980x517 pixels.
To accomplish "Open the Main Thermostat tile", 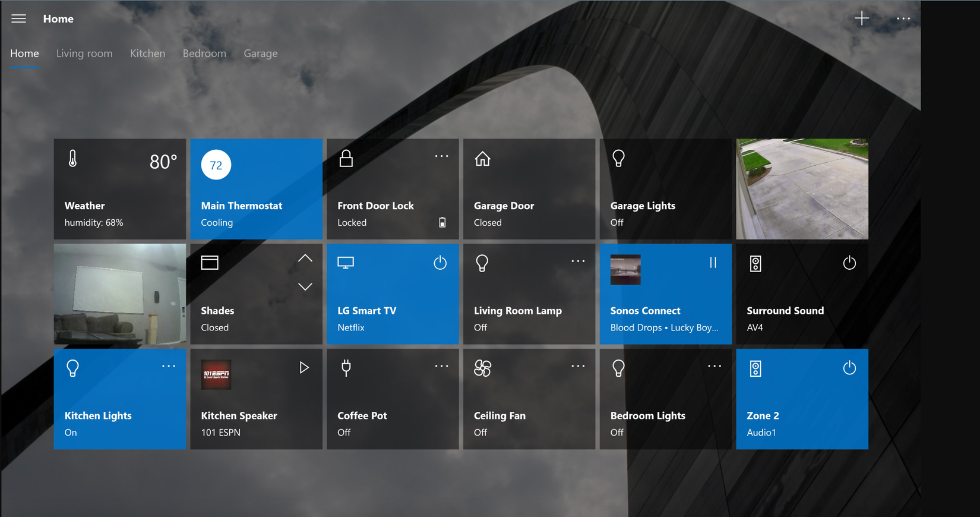I will pos(256,189).
